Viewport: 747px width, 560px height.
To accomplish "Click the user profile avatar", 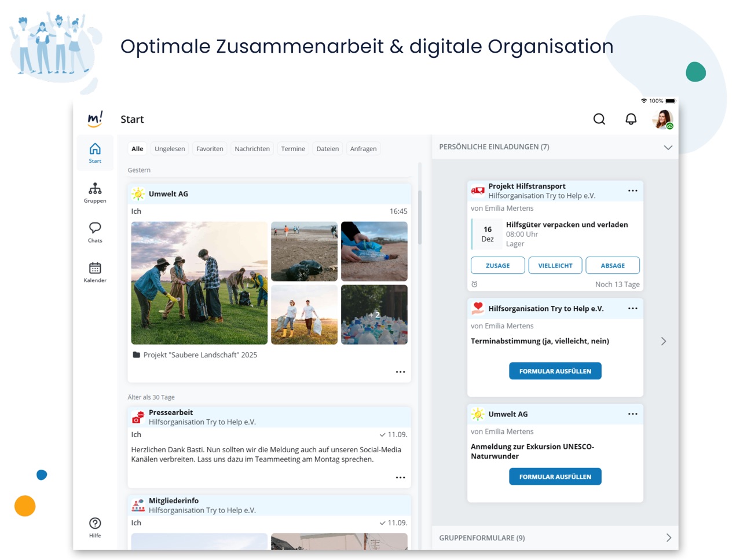I will [x=662, y=119].
